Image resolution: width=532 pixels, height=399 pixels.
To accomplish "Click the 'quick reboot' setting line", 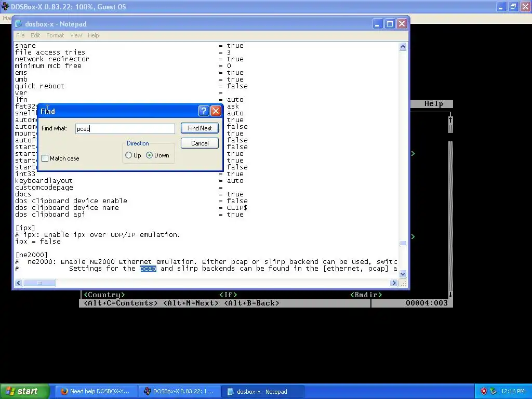I will (131, 86).
